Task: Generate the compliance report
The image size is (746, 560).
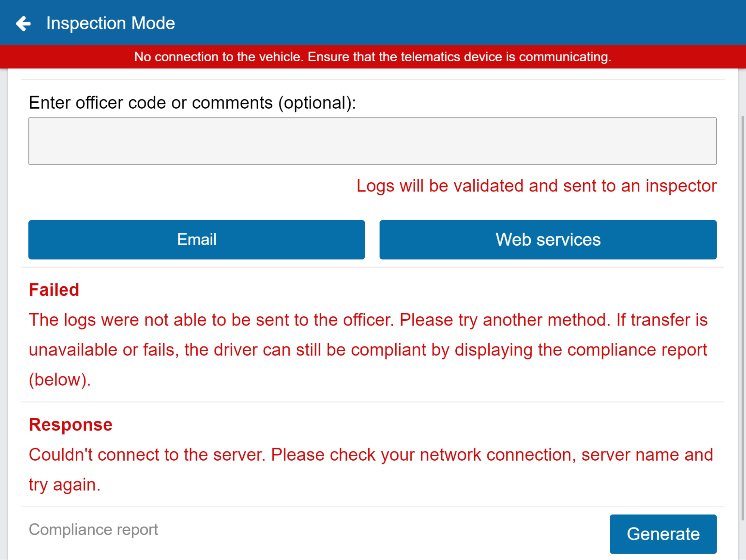Action: [x=662, y=533]
